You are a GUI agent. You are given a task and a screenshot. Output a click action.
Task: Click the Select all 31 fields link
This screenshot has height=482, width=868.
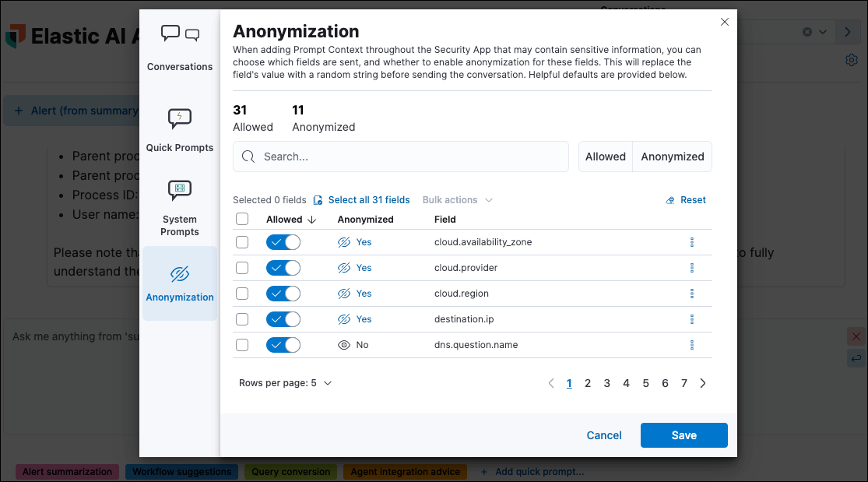pos(369,199)
